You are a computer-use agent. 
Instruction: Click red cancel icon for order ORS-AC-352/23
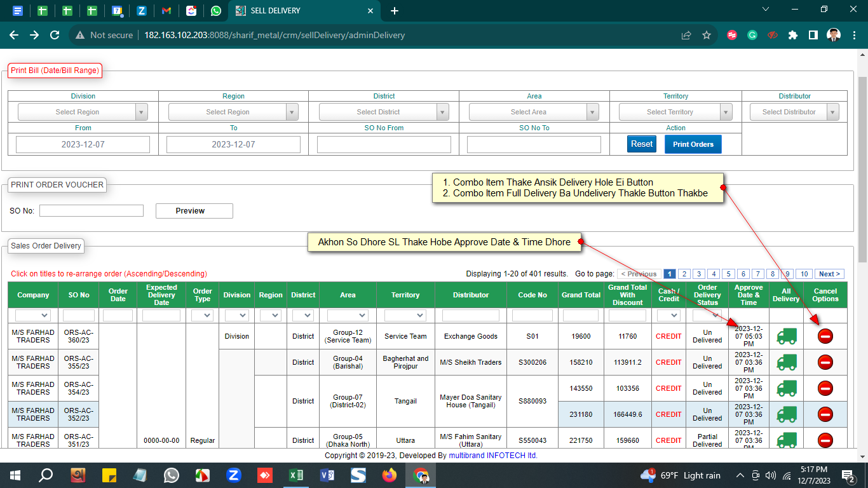(x=825, y=414)
